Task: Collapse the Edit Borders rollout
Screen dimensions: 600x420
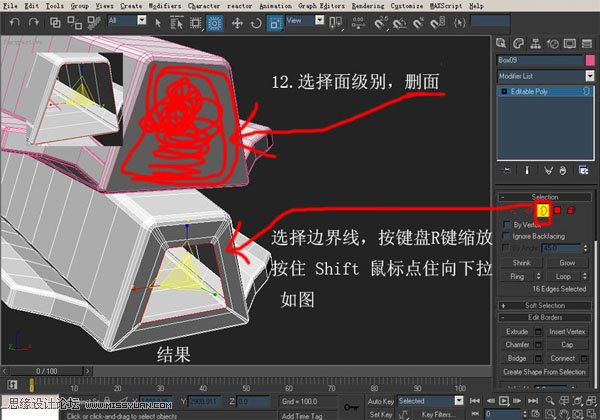Action: [545, 317]
